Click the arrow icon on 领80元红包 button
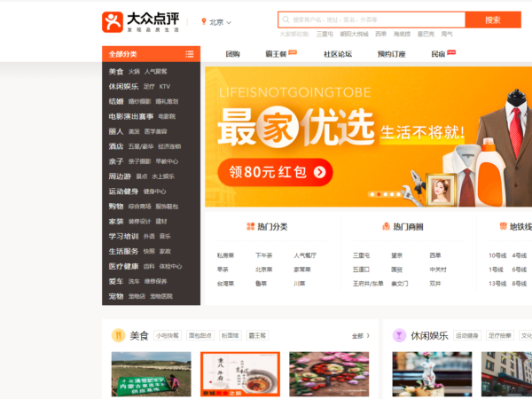532x399 pixels. [319, 172]
